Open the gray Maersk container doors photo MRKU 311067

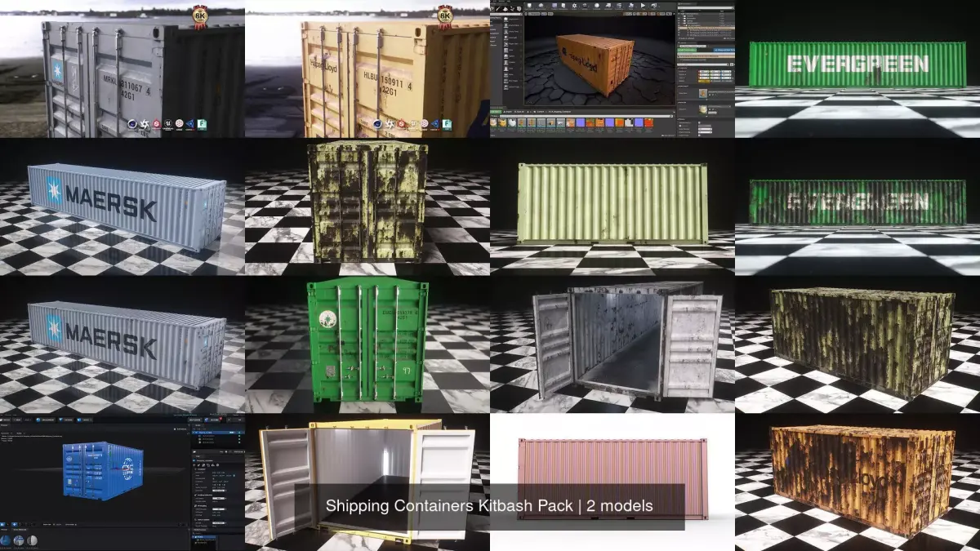[122, 69]
